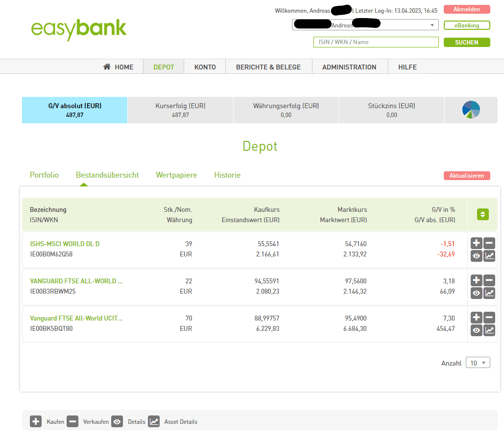This screenshot has width=504, height=437.
Task: Click the Kaufkurs column header
Action: 267,209
